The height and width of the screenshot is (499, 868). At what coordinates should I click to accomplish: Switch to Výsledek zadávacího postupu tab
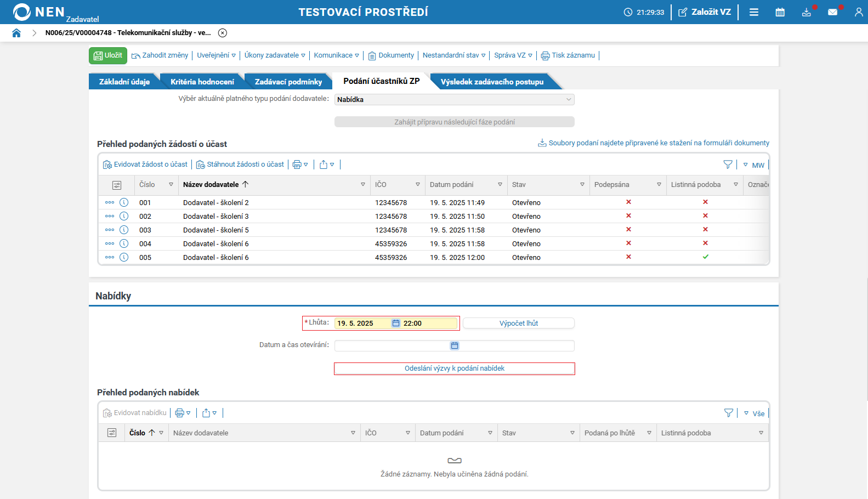click(492, 82)
